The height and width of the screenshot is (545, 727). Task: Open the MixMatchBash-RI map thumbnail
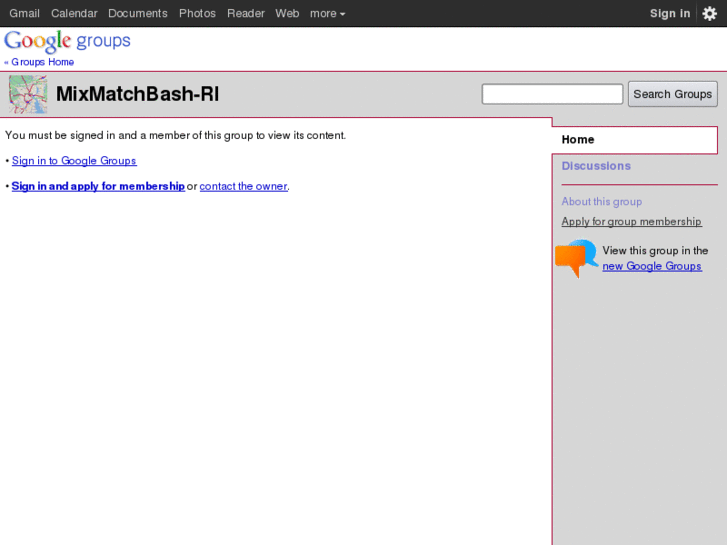[28, 95]
